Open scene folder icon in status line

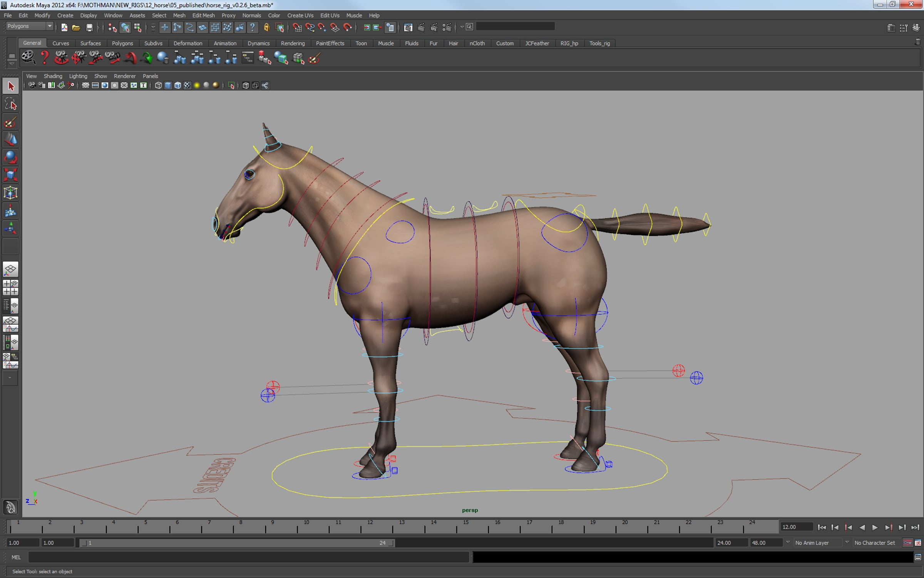click(76, 27)
